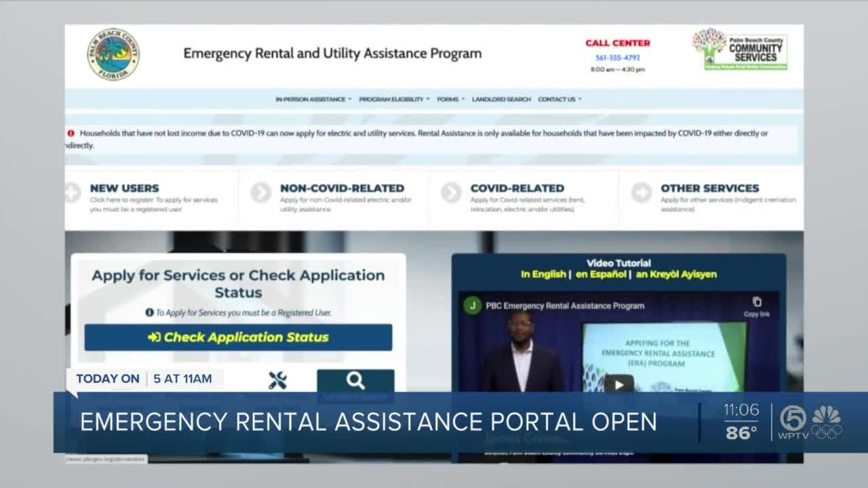Open the New Users registration link
The image size is (868, 488).
coord(124,188)
